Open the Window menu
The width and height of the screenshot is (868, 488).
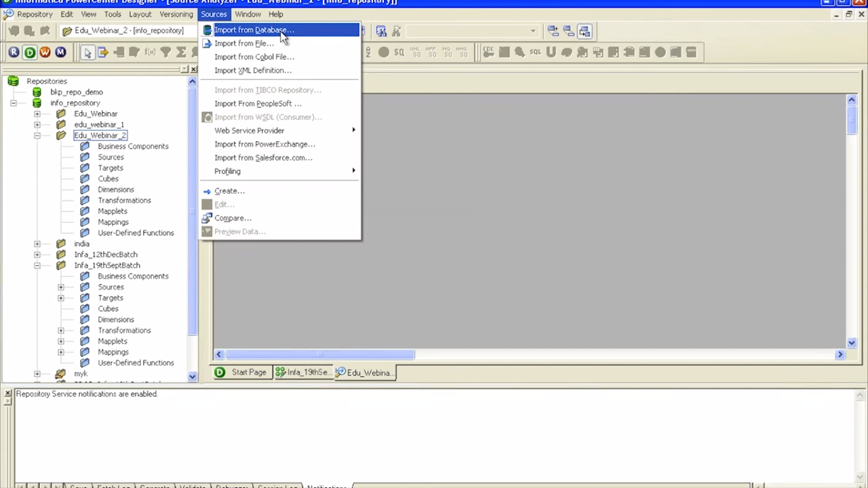click(x=248, y=14)
